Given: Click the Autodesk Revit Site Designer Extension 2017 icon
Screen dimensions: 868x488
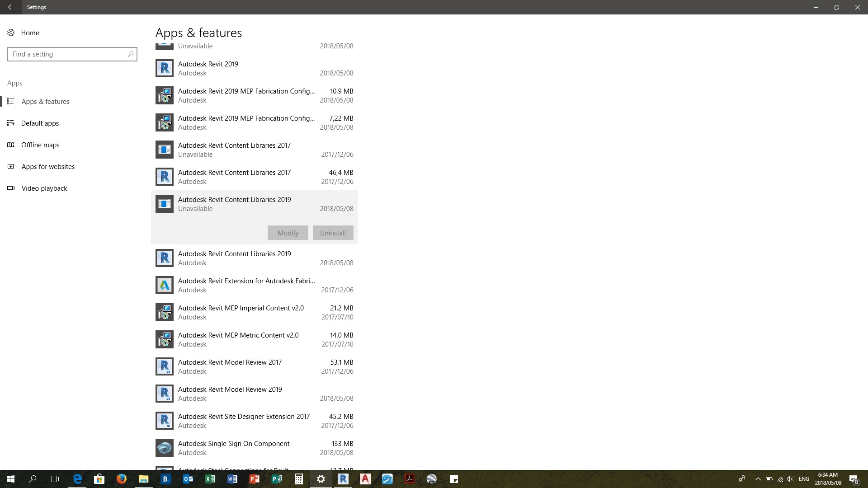Looking at the screenshot, I should [165, 421].
